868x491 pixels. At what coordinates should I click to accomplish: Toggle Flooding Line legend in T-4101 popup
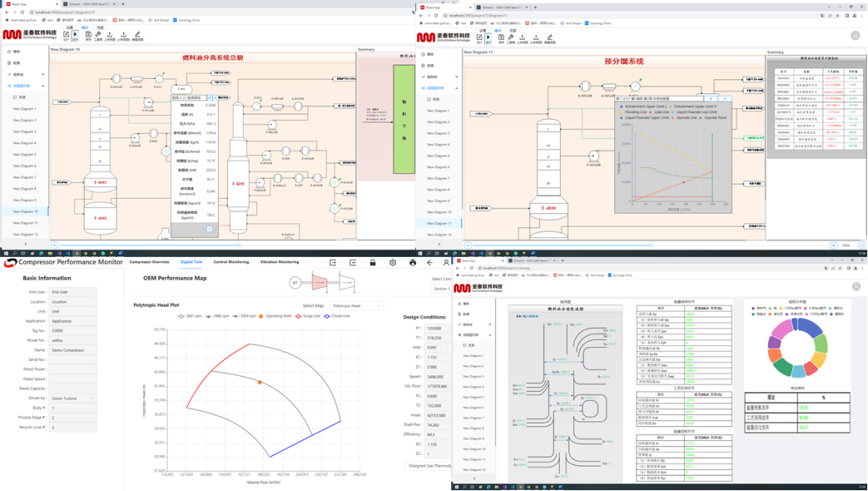633,112
